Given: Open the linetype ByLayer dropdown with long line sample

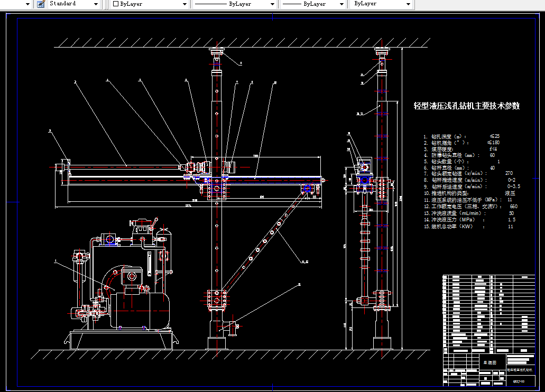Looking at the screenshot, I should [x=234, y=4].
